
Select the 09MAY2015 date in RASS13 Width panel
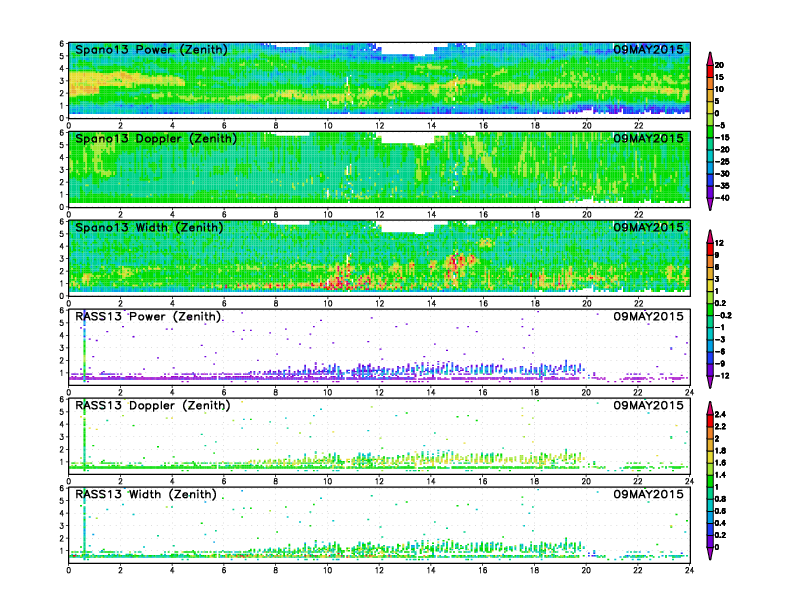pyautogui.click(x=648, y=494)
